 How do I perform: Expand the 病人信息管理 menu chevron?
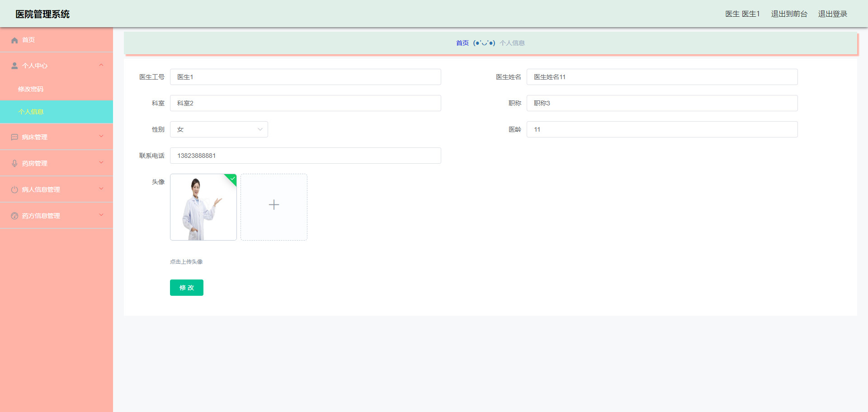[101, 189]
